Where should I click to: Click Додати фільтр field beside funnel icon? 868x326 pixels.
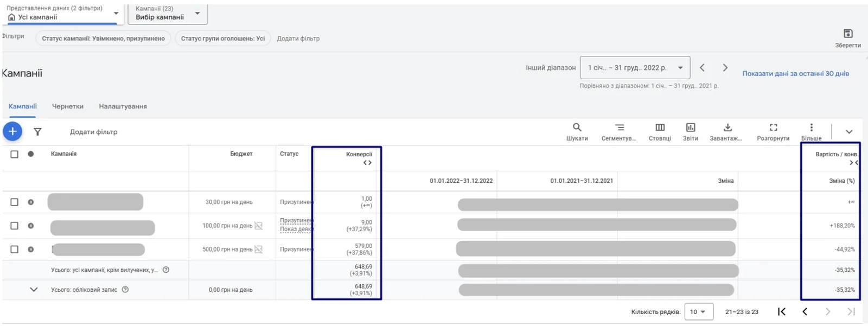[x=93, y=132]
